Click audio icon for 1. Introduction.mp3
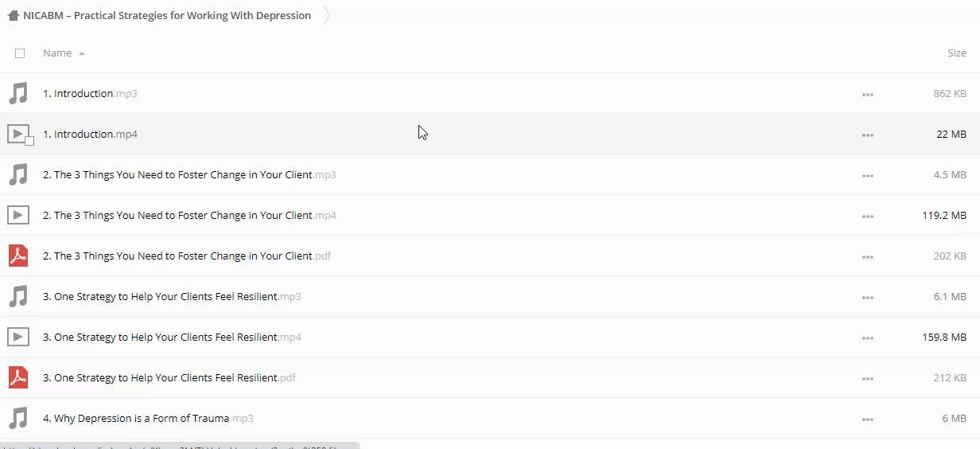Image resolution: width=980 pixels, height=449 pixels. click(18, 93)
